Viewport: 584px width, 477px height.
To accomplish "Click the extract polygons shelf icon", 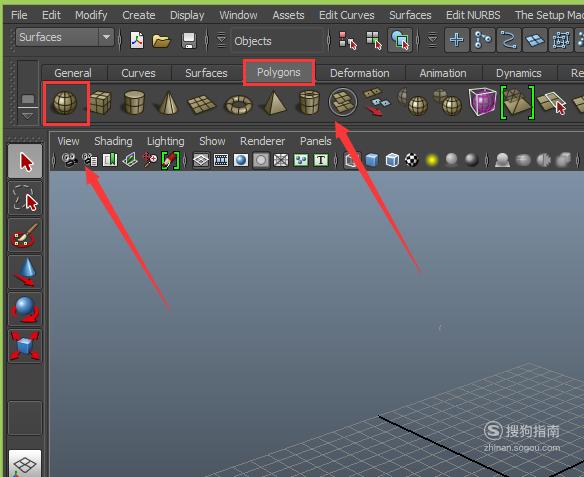I will click(x=377, y=102).
